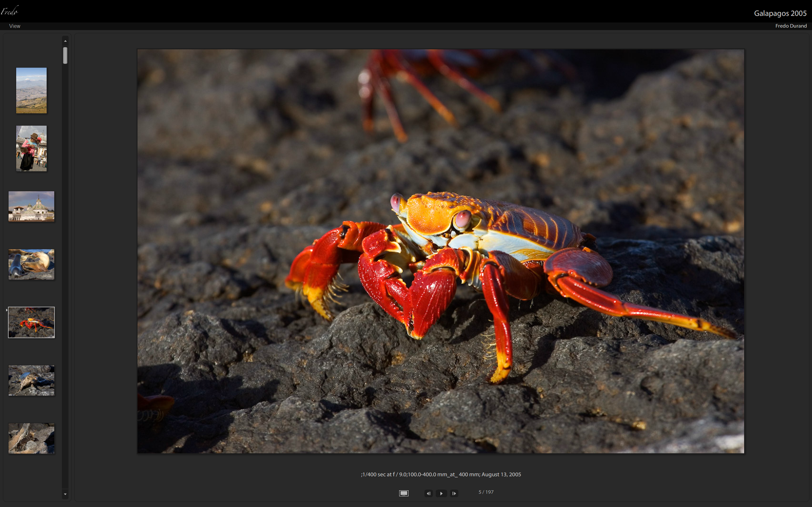Click the Fredo Durand author name
This screenshot has height=507, width=812.
coord(791,26)
